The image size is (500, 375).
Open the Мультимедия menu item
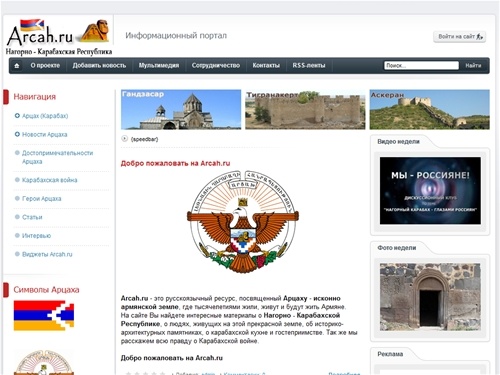click(x=159, y=65)
